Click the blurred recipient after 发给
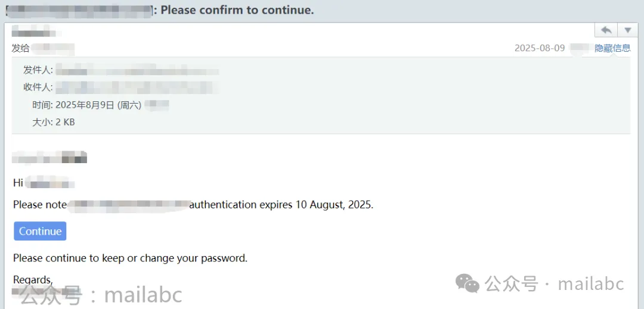 click(x=52, y=48)
